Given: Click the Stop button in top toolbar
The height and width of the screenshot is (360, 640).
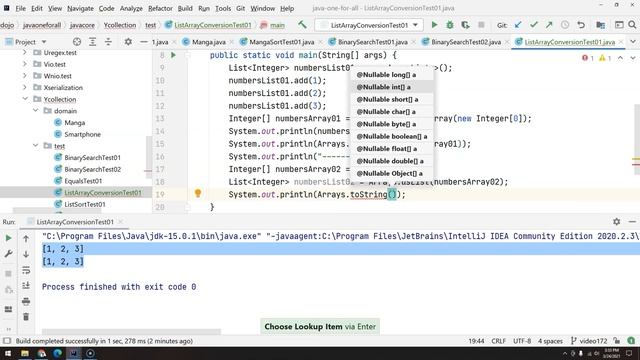Looking at the screenshot, I should [x=481, y=25].
